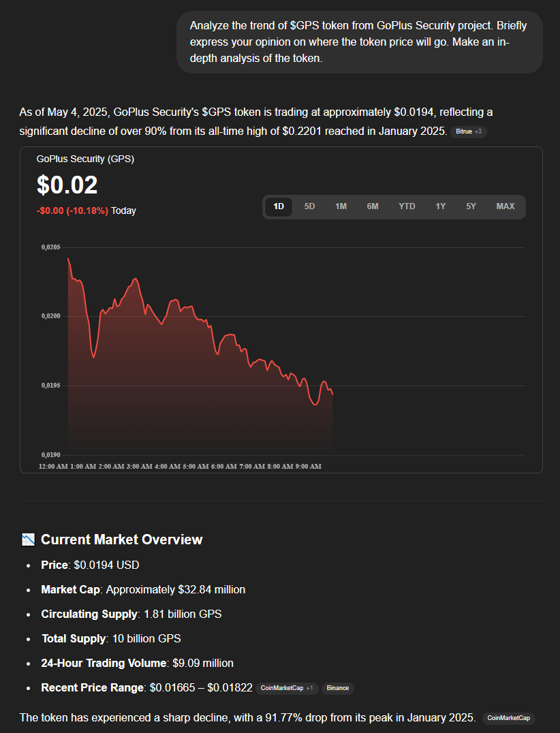Open the Bitrue +3 source citation
This screenshot has height=733, width=560.
[469, 132]
